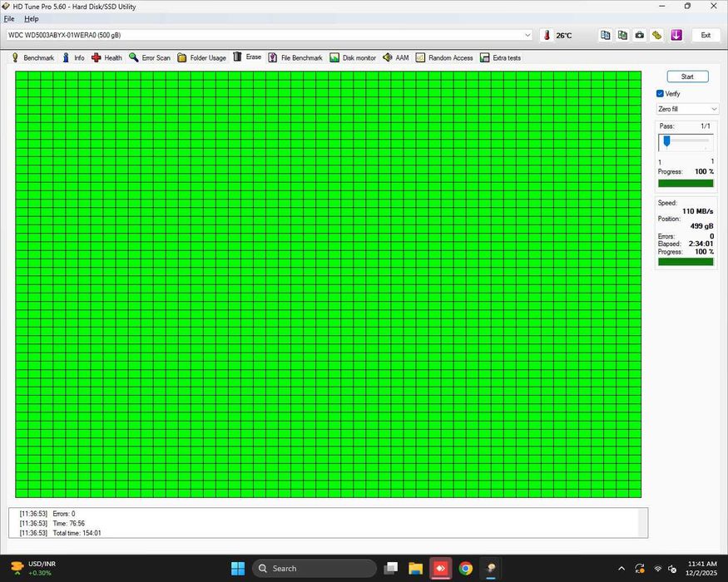Click the green erase block map
The width and height of the screenshot is (728, 582).
pos(329,284)
